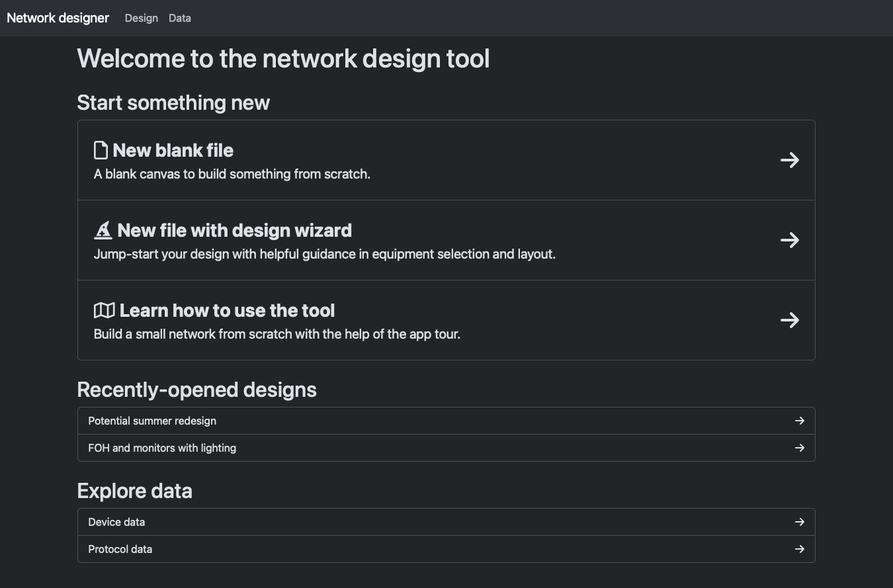Click arrow next to Potential summer redesign
This screenshot has width=893, height=588.
pos(799,421)
